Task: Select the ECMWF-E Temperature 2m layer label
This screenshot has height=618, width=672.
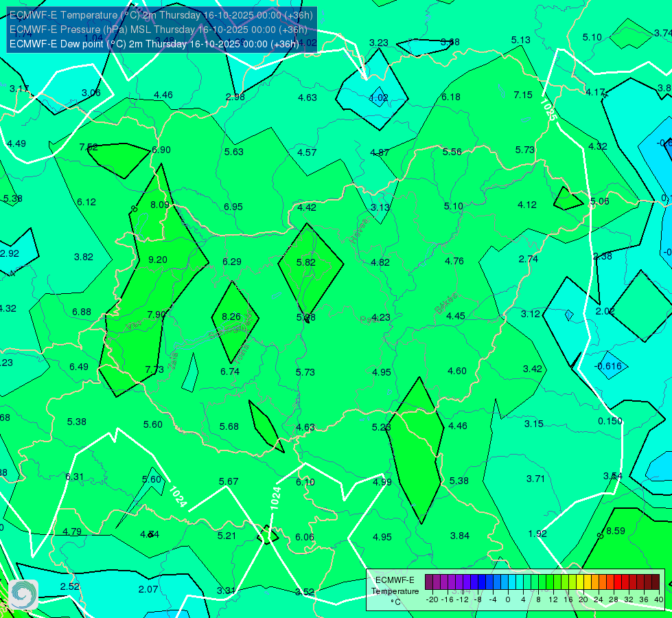Action: [x=161, y=15]
